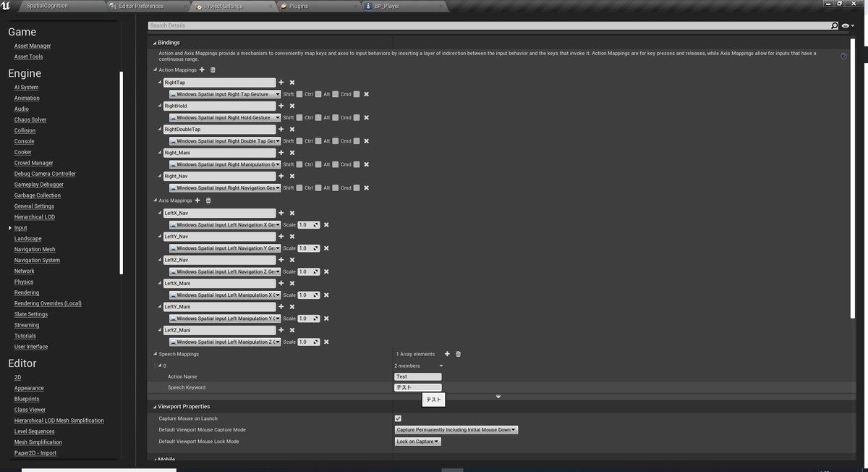Open Navigation Mesh settings
Image resolution: width=868 pixels, height=472 pixels.
point(35,250)
